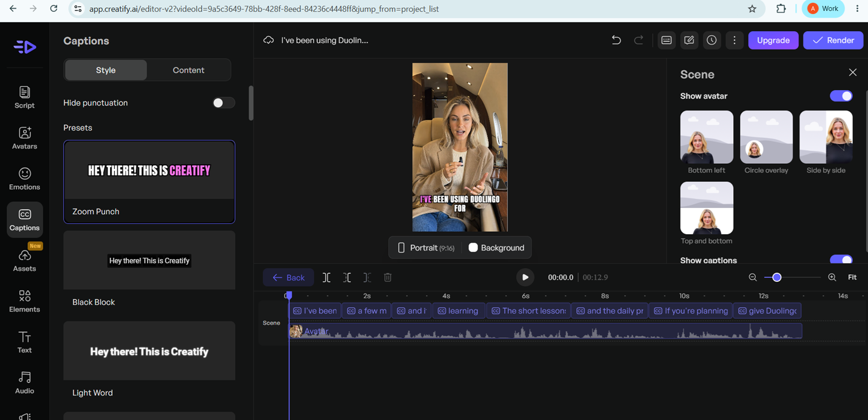Open the three-dot more options menu
This screenshot has height=420, width=868.
[734, 40]
